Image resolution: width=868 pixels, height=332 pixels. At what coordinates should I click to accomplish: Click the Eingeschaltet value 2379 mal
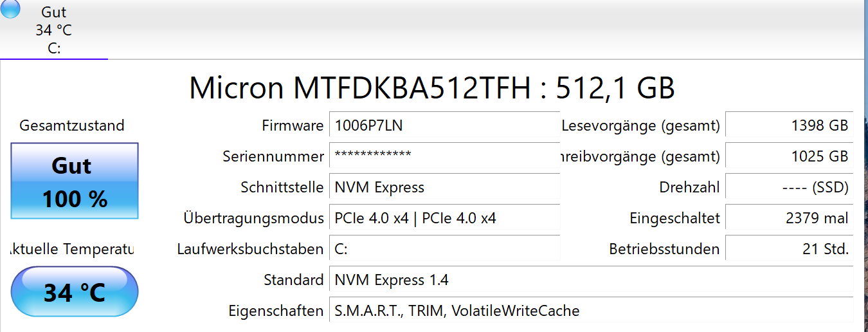789,218
